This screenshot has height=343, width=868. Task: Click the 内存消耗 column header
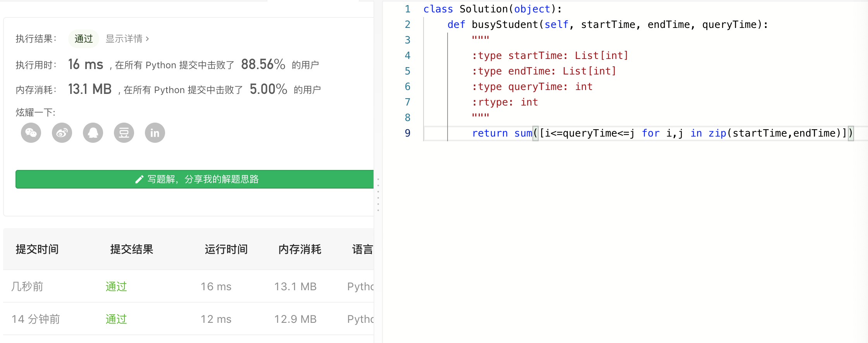pyautogui.click(x=300, y=249)
